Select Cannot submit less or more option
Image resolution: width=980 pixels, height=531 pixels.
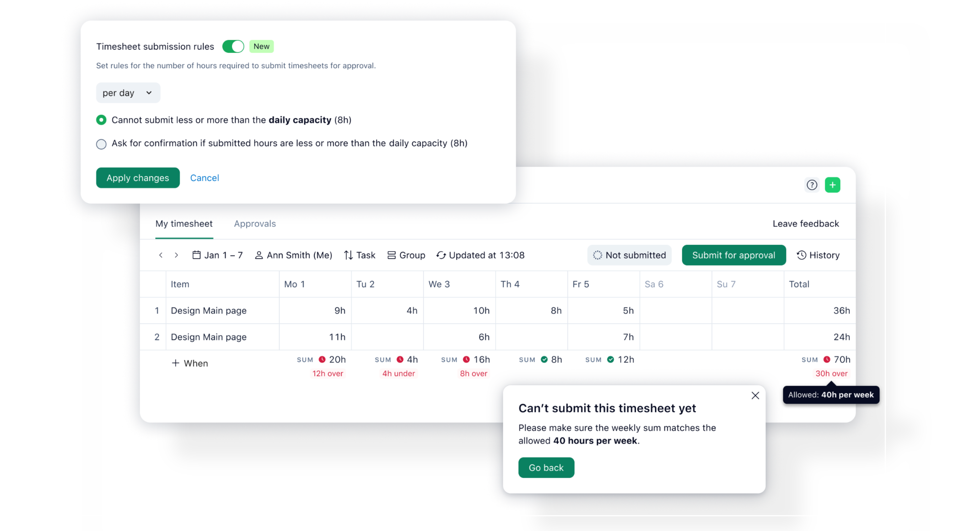101,120
